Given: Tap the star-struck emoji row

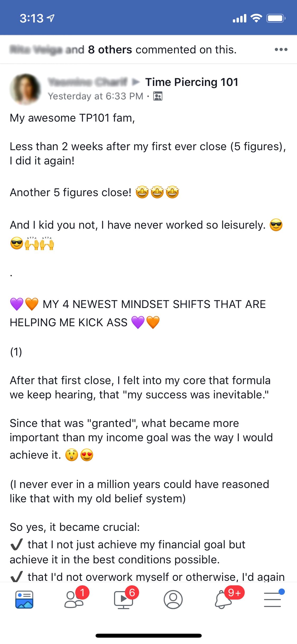Looking at the screenshot, I should [157, 192].
